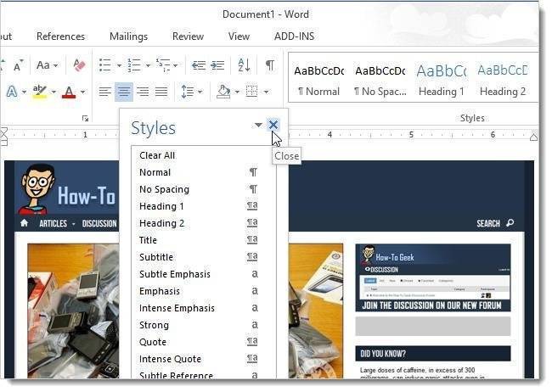
Task: Click the Sort A-Z icon
Action: [244, 65]
